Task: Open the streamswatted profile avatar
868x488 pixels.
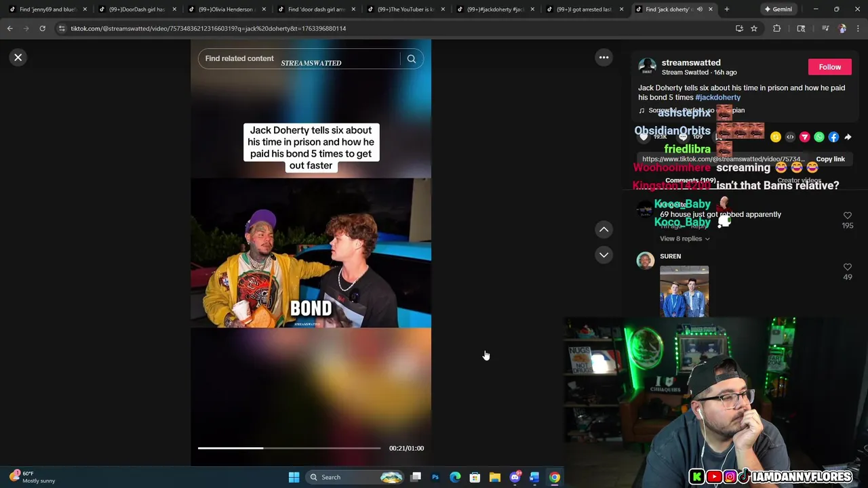Action: coord(647,67)
